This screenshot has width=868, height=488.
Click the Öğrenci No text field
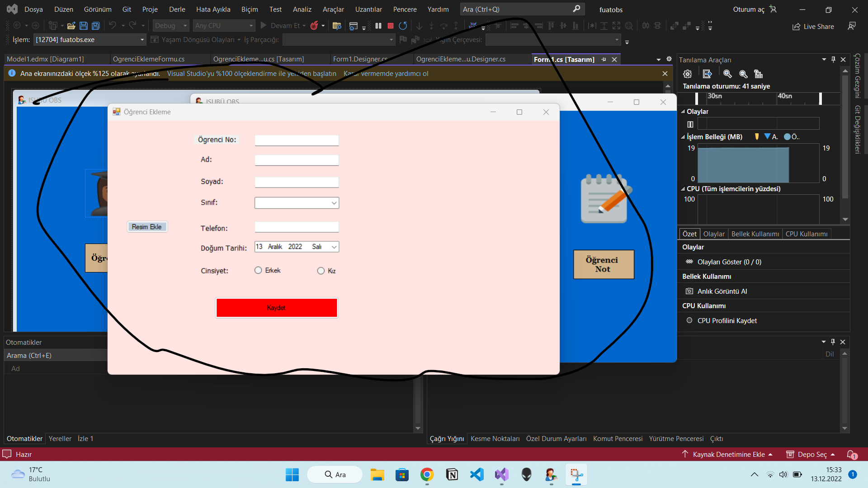297,140
